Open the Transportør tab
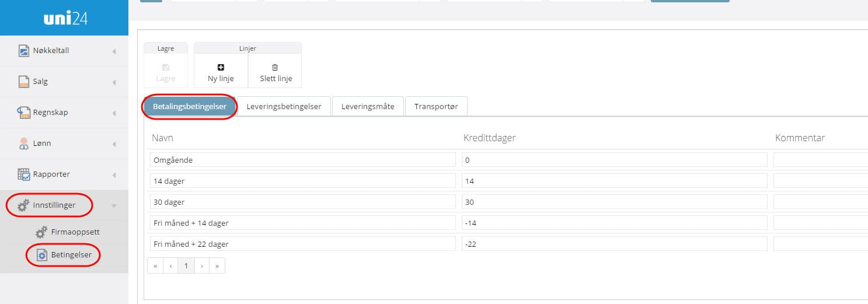The image size is (868, 304). click(435, 107)
